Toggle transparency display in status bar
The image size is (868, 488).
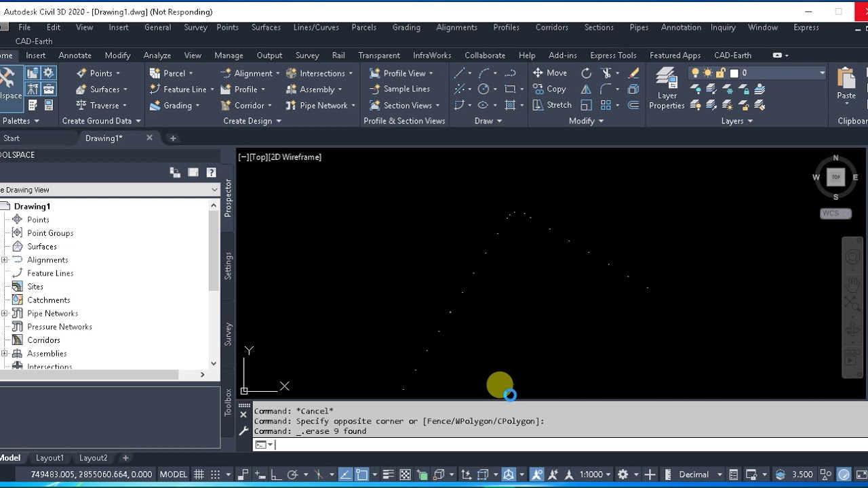pyautogui.click(x=405, y=474)
